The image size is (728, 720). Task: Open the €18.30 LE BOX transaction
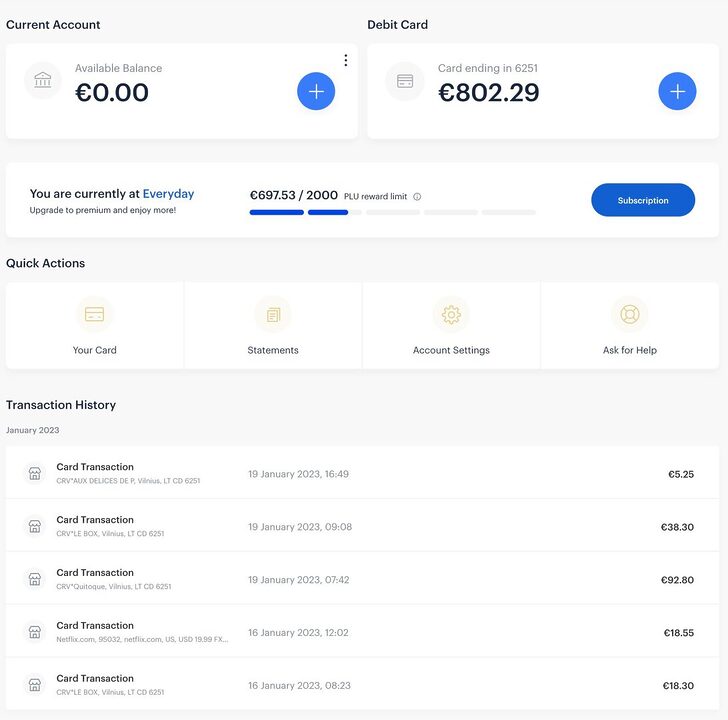tap(362, 684)
